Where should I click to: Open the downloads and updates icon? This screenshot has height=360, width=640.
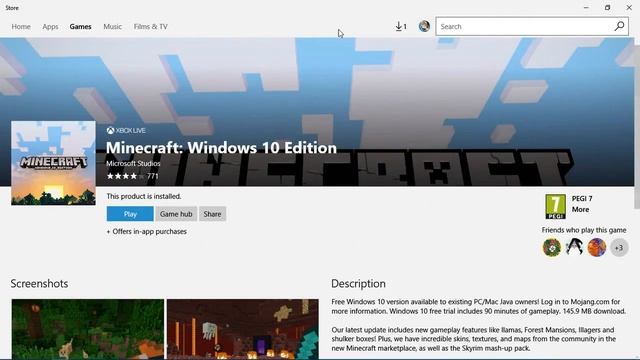pos(401,27)
